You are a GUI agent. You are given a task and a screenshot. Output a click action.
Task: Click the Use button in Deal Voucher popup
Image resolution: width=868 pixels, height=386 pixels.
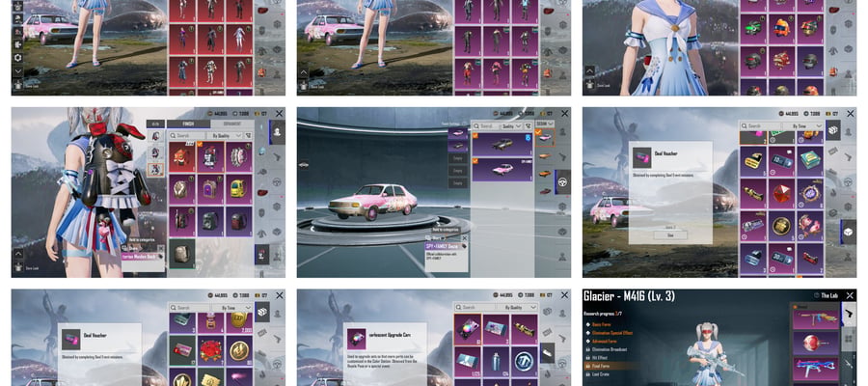(670, 235)
